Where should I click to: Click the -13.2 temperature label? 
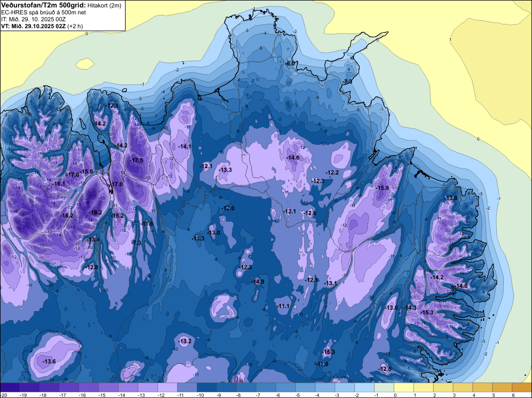(185, 342)
